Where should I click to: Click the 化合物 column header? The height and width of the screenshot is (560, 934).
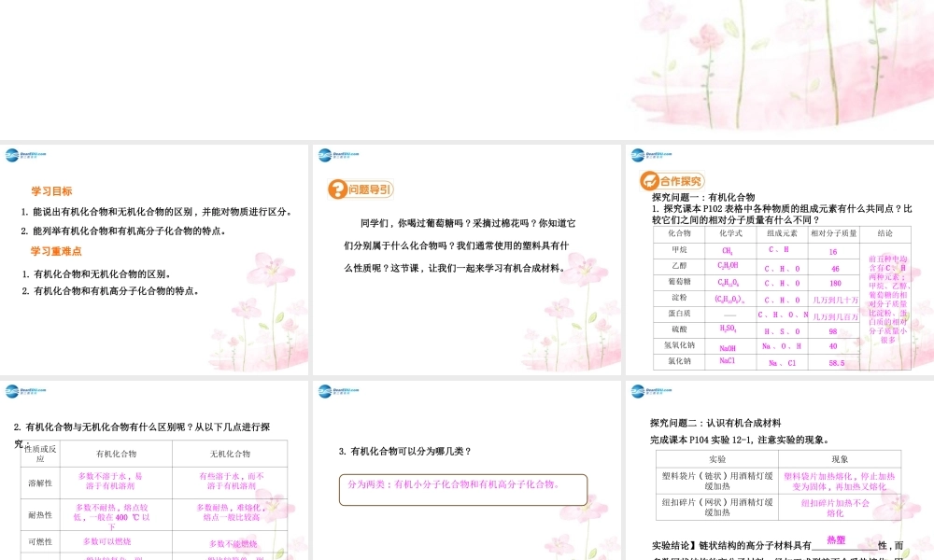(x=679, y=233)
